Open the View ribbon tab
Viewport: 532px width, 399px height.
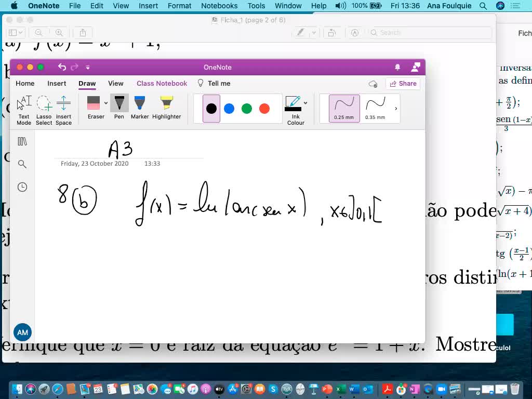[116, 84]
